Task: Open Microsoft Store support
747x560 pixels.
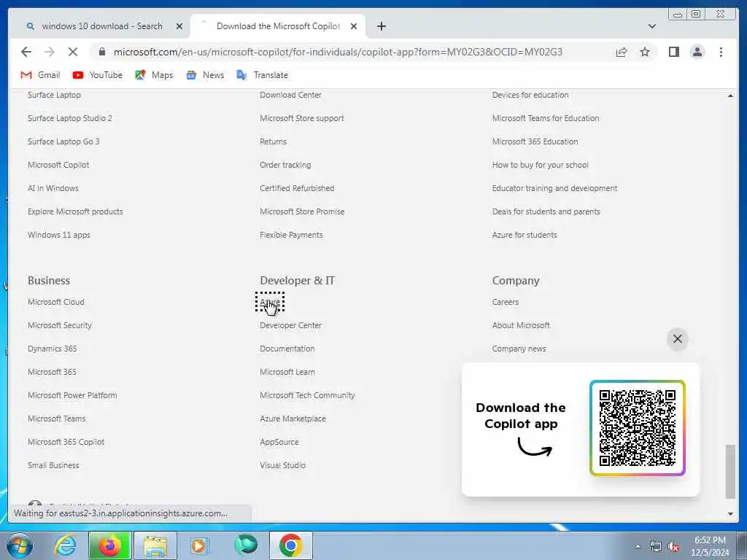Action: (x=301, y=118)
